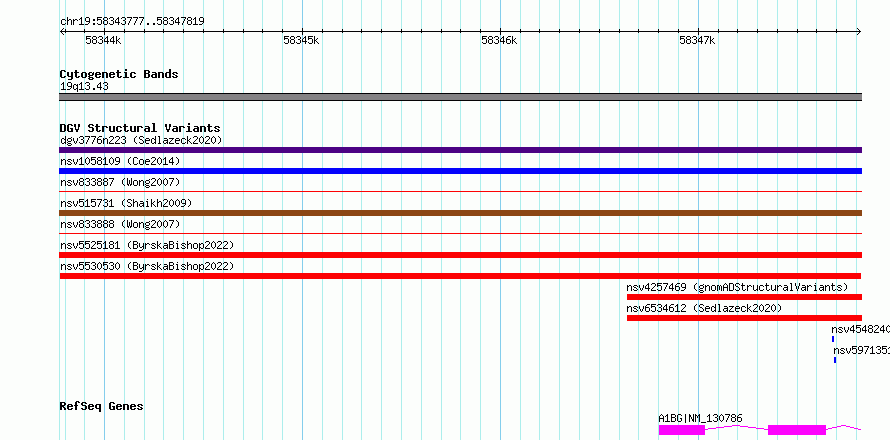890x440 pixels.
Task: Click the thin red nsv833887 variant line
Action: point(460,192)
